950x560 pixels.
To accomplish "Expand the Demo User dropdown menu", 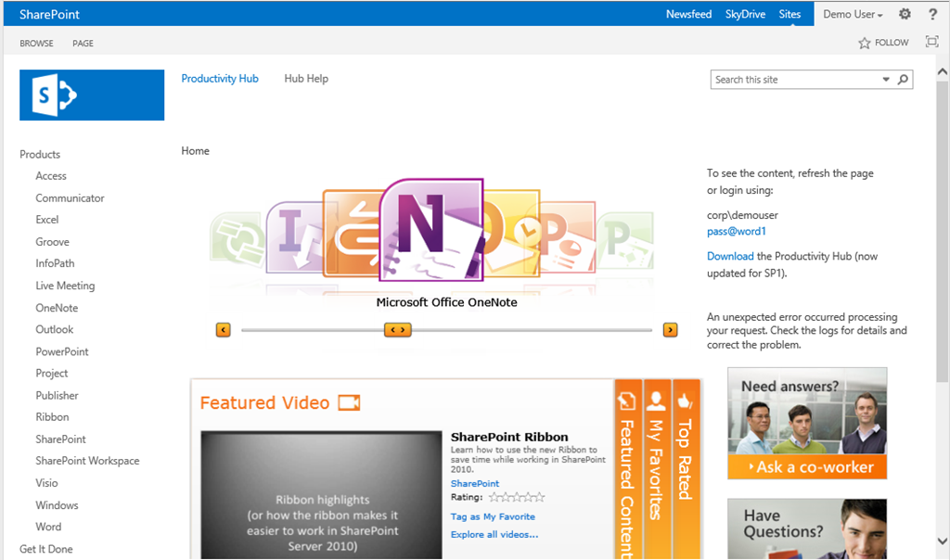I will pos(853,14).
